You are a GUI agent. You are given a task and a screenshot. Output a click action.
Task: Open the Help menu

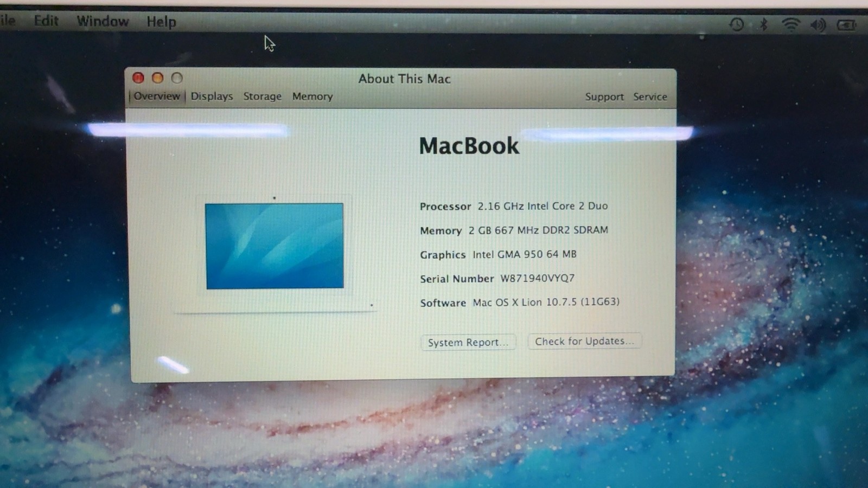point(161,22)
